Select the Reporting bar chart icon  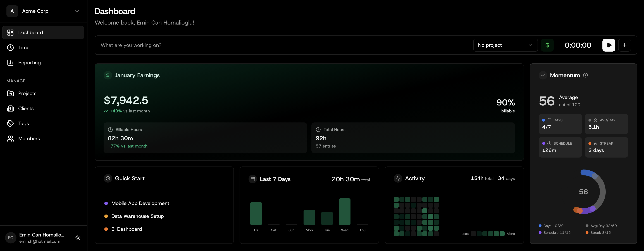pos(10,63)
